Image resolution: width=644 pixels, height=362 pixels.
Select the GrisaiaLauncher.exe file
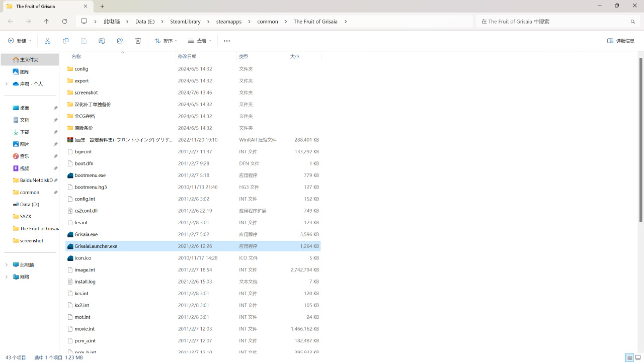193,246
